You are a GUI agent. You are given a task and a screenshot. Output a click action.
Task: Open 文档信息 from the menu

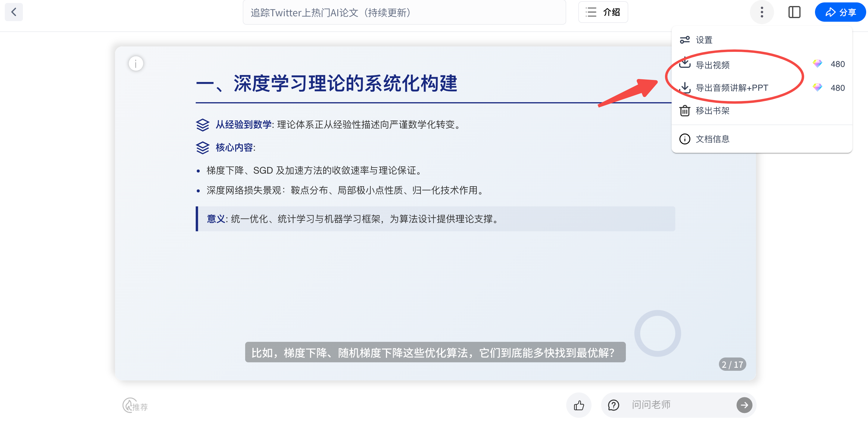712,139
